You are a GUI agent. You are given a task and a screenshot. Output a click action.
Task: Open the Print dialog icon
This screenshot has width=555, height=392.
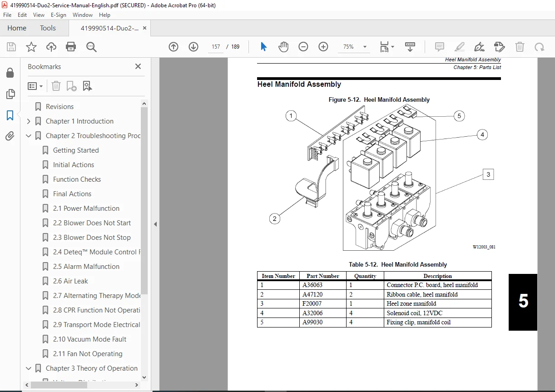(x=71, y=47)
